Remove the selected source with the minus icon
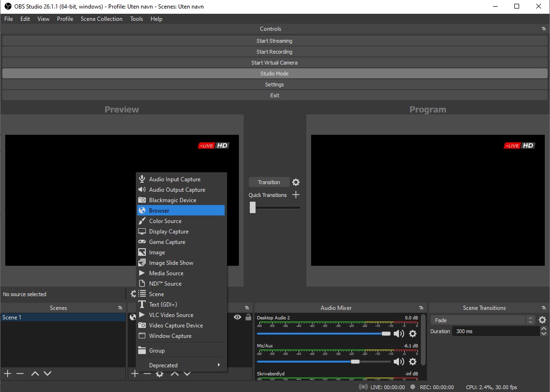This screenshot has width=550, height=392. point(147,374)
